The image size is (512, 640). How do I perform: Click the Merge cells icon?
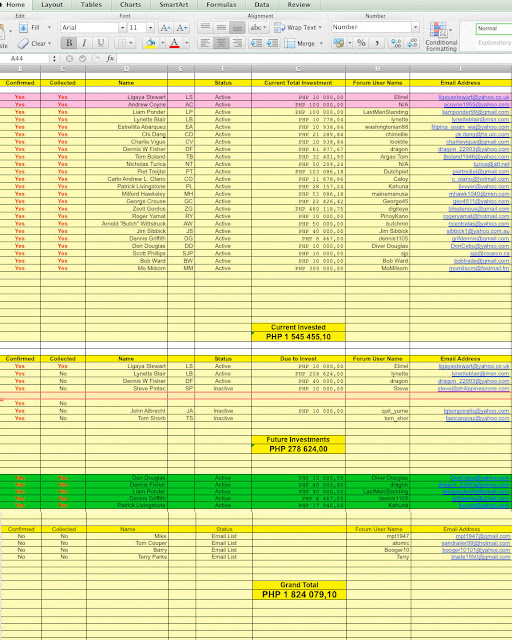(x=289, y=43)
